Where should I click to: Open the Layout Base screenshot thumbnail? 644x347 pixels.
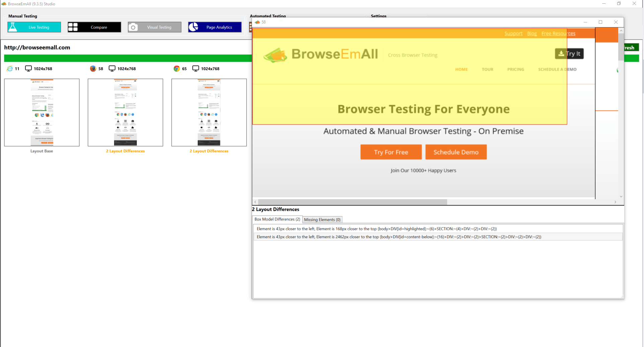pos(42,112)
